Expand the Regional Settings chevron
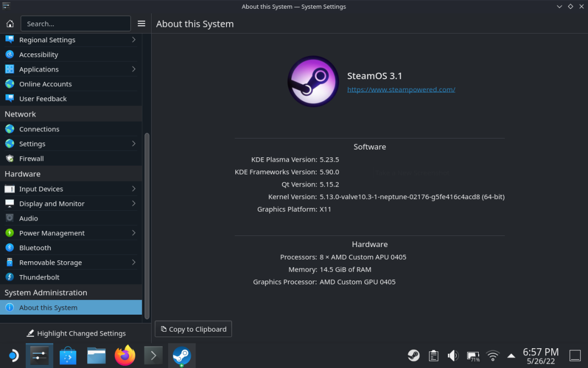This screenshot has width=588, height=368. pos(134,40)
